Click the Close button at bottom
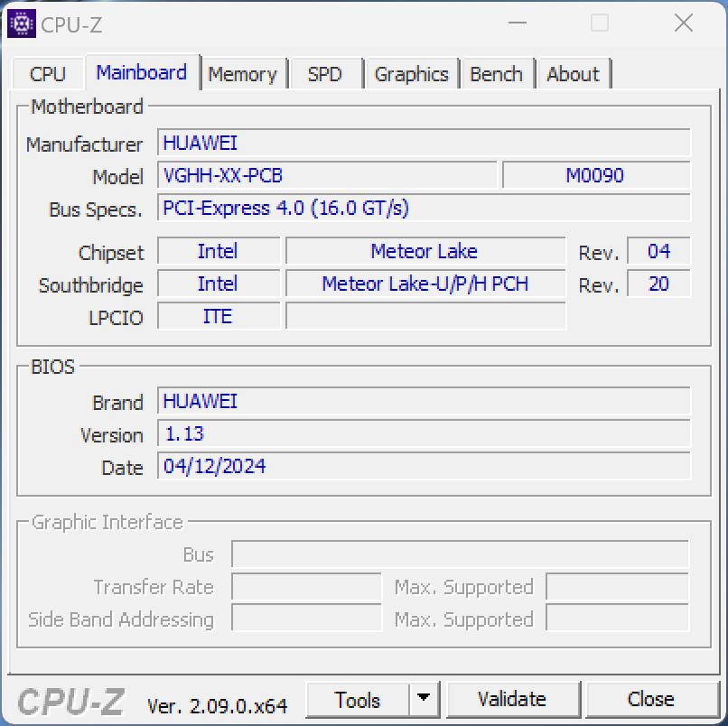 pos(651,700)
